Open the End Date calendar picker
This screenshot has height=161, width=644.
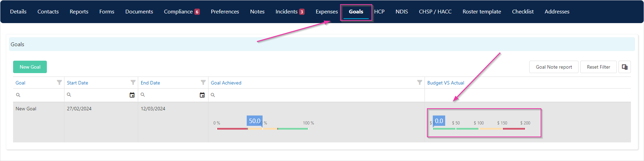point(202,95)
